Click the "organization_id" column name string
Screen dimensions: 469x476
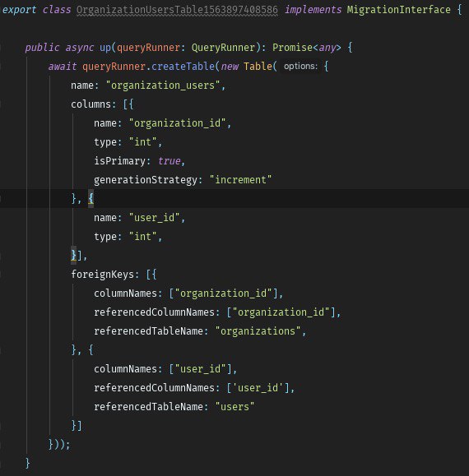tap(177, 123)
